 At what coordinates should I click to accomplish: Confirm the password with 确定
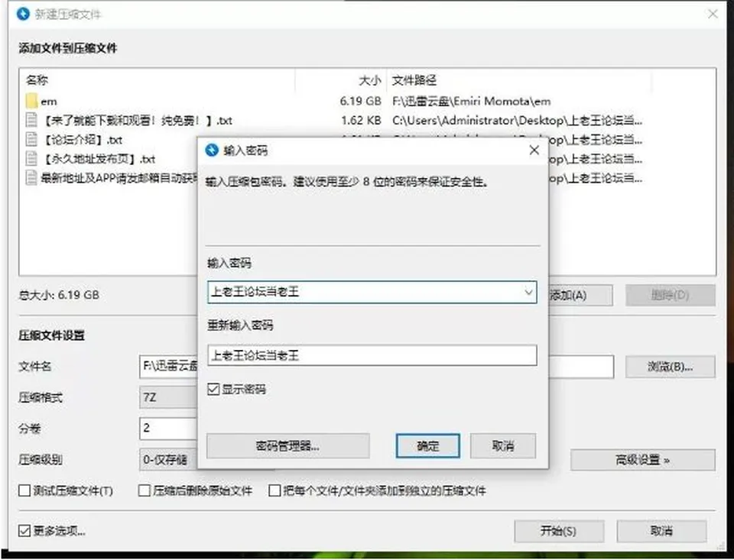pyautogui.click(x=428, y=446)
